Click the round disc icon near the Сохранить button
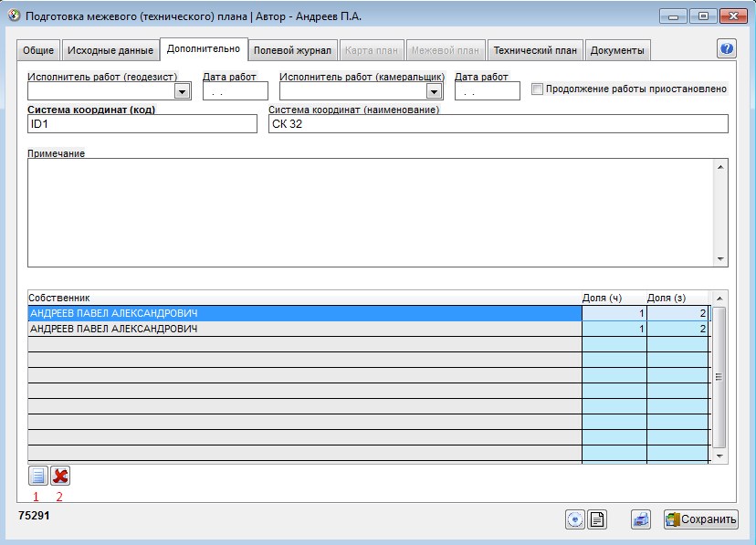Viewport: 756px width, 545px height. click(575, 519)
